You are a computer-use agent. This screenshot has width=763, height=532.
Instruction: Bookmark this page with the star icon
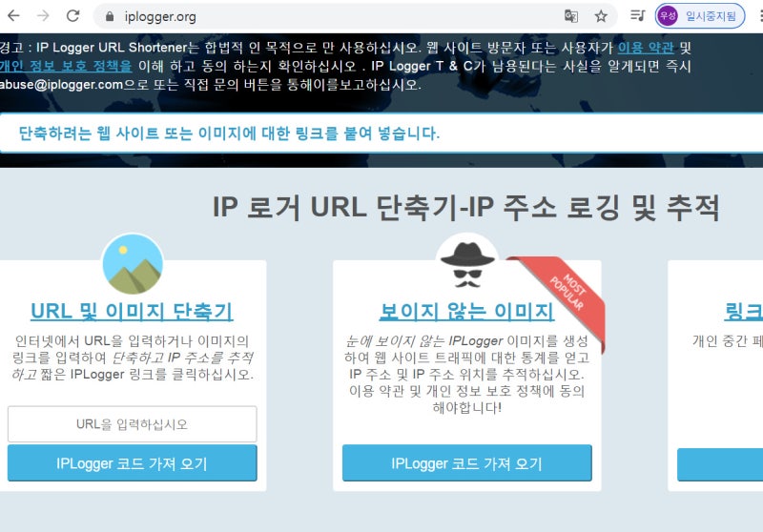click(x=601, y=16)
